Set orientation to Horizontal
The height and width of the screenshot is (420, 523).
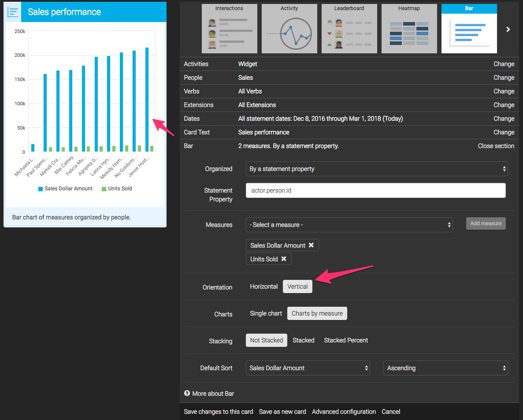coord(263,286)
